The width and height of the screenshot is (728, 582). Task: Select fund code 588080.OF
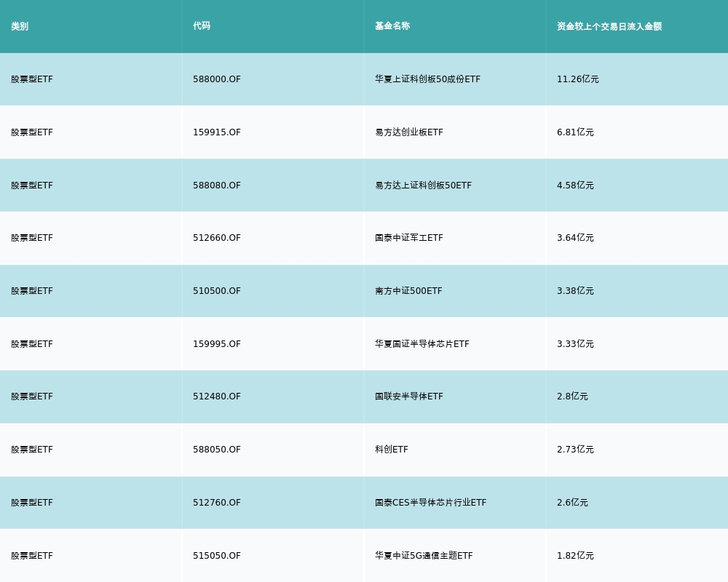217,186
